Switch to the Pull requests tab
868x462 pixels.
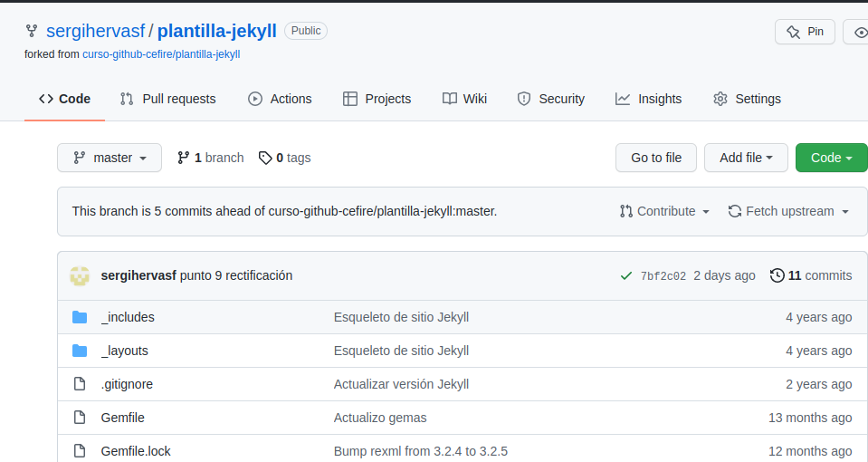(x=168, y=99)
